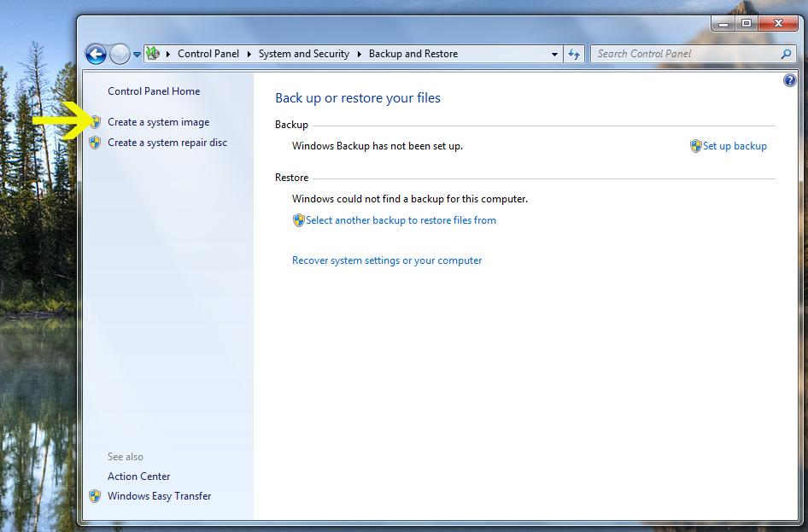Click the Restore section label
The height and width of the screenshot is (532, 808).
click(291, 178)
